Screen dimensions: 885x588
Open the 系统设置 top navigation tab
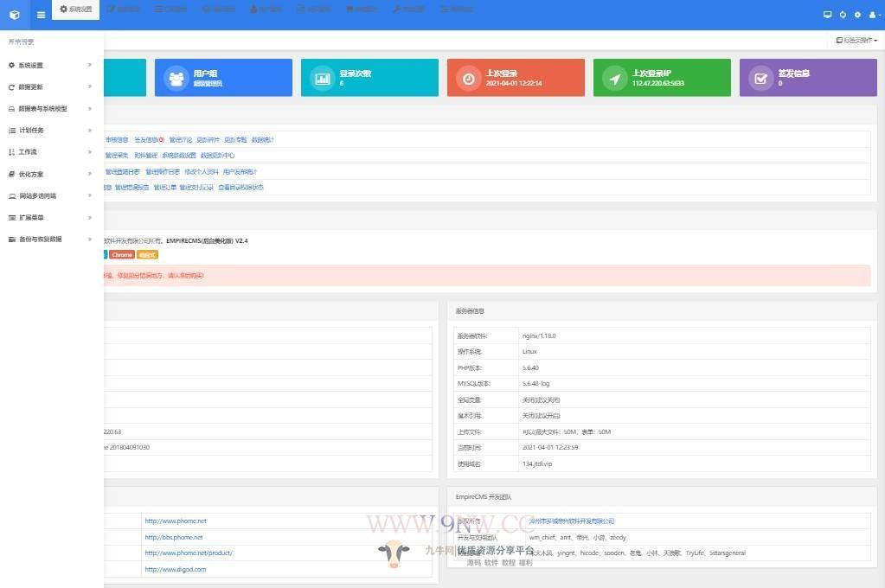tap(75, 10)
